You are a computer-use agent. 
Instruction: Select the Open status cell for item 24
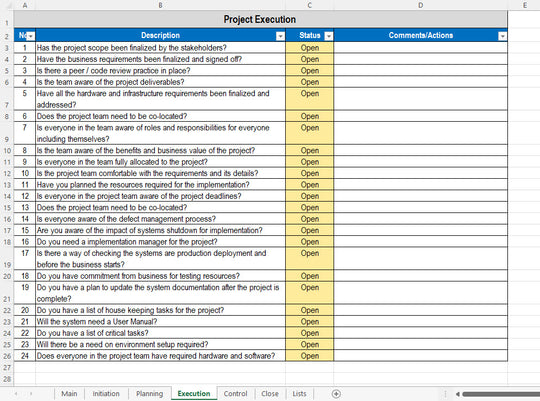tap(309, 355)
